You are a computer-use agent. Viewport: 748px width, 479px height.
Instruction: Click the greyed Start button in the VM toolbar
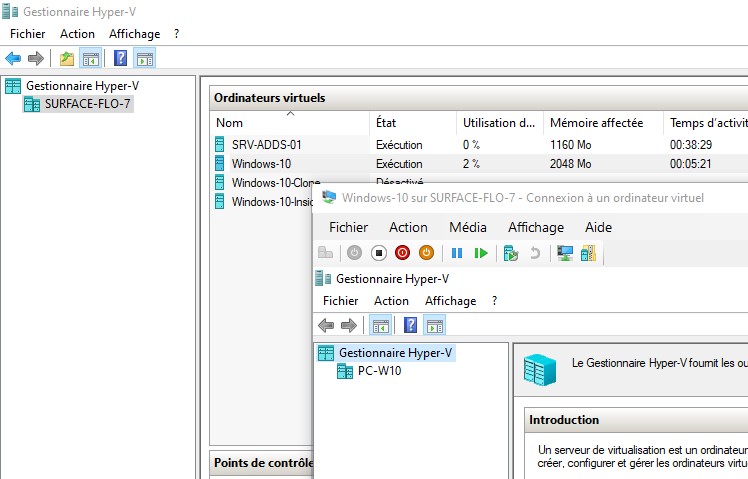tap(354, 253)
